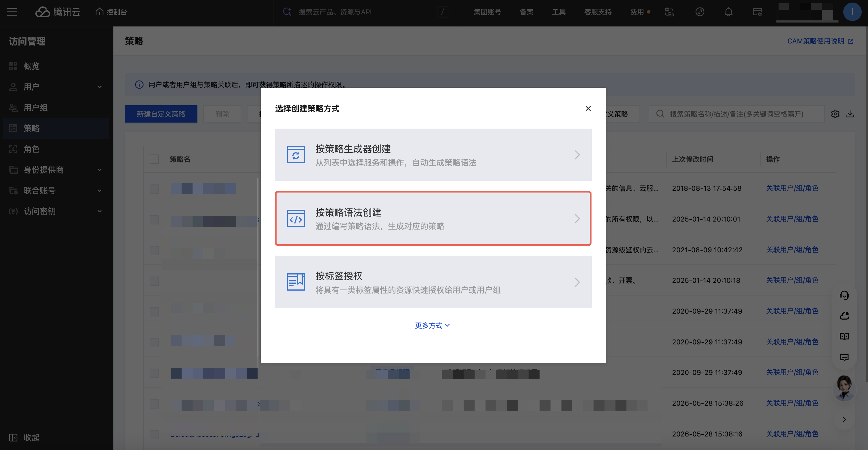This screenshot has width=868, height=450.
Task: Choose 按策略语法创建 option
Action: coord(433,218)
